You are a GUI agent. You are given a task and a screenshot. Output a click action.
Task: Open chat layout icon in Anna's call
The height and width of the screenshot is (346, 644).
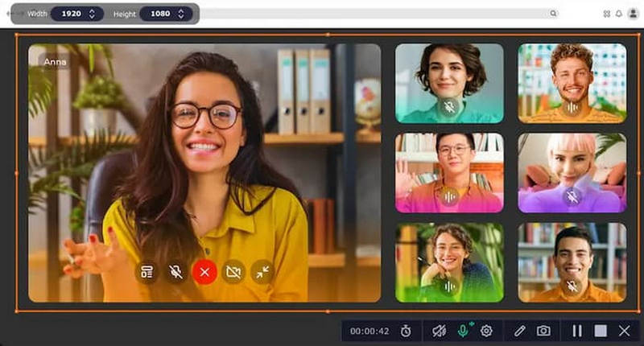click(x=147, y=272)
